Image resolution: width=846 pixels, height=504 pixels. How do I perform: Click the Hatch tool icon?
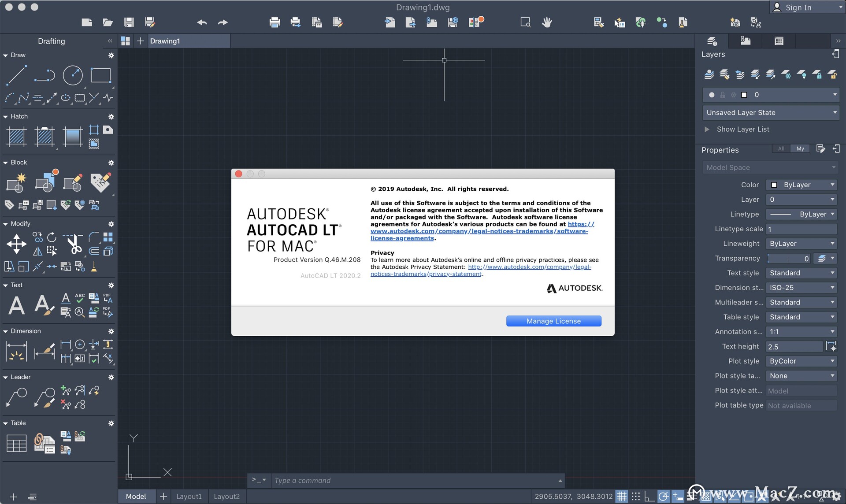pyautogui.click(x=17, y=137)
